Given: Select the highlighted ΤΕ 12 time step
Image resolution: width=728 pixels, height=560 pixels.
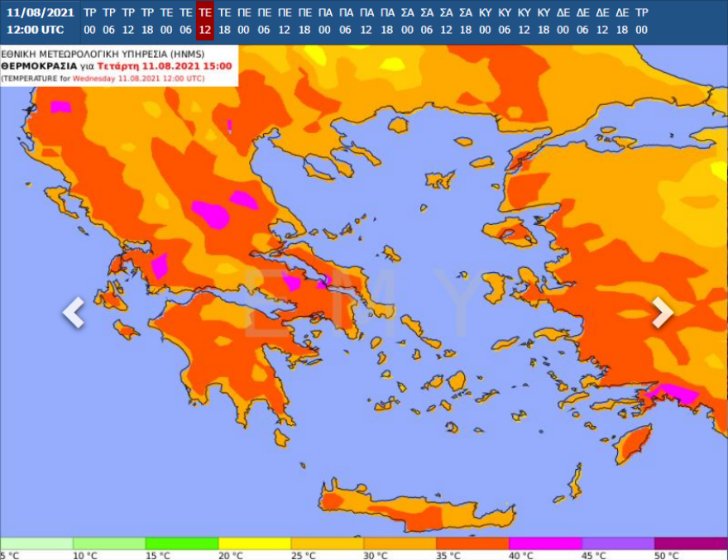Looking at the screenshot, I should pos(204,21).
